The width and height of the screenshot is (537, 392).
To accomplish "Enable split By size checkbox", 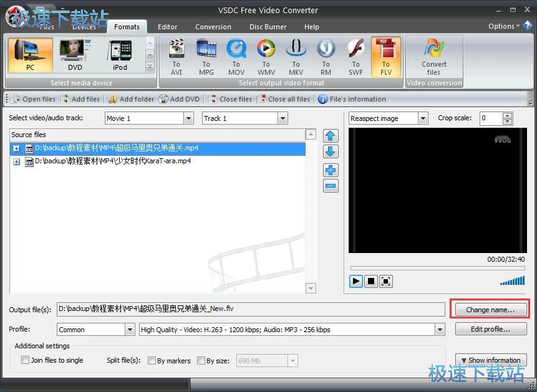I will [201, 360].
